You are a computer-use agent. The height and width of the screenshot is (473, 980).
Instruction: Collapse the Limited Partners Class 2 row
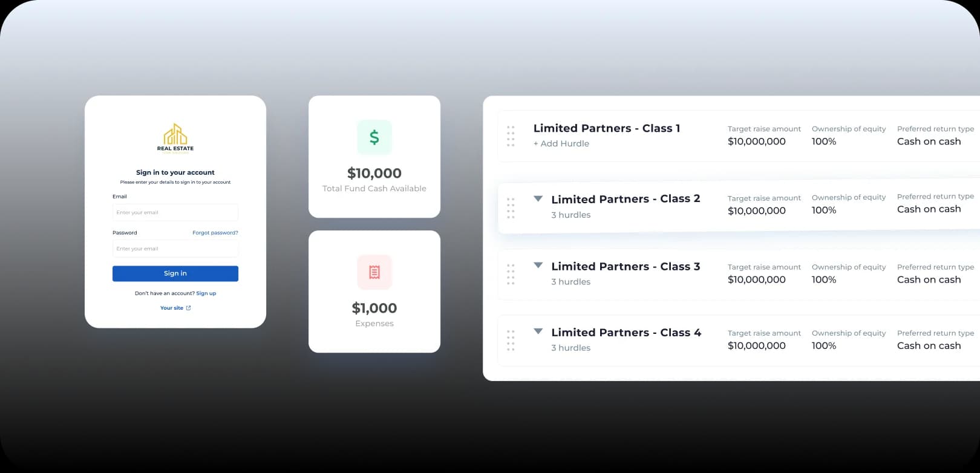click(x=538, y=198)
